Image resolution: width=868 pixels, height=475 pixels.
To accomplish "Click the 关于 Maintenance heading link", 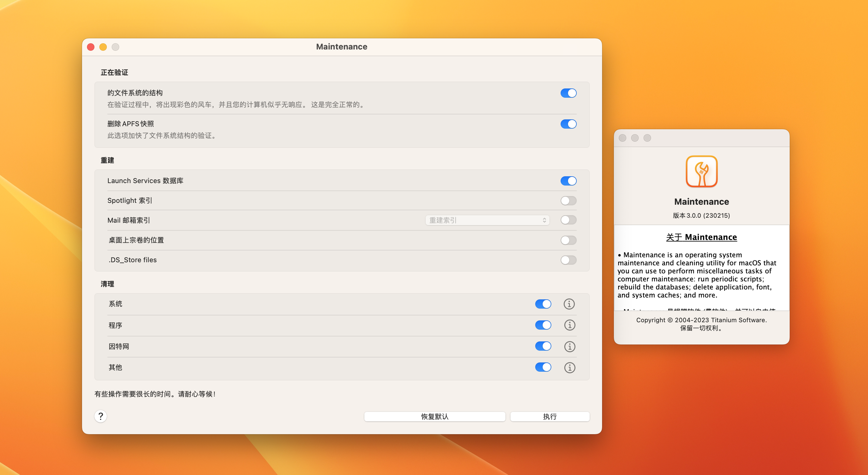I will click(701, 237).
